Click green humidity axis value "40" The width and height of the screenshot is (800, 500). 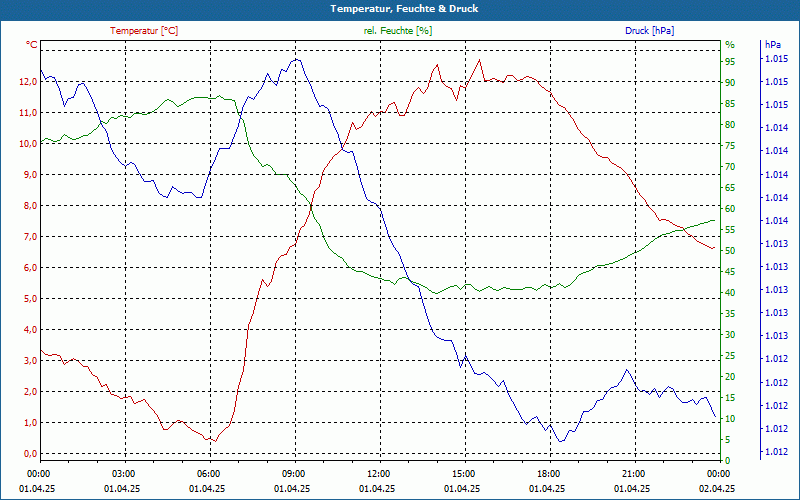tap(730, 293)
